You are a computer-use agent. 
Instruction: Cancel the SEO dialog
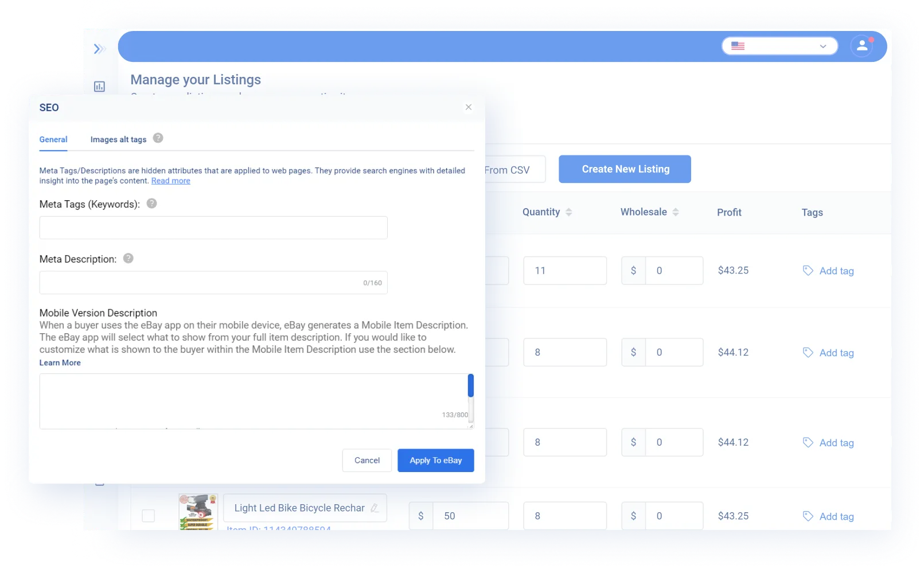[x=367, y=461]
